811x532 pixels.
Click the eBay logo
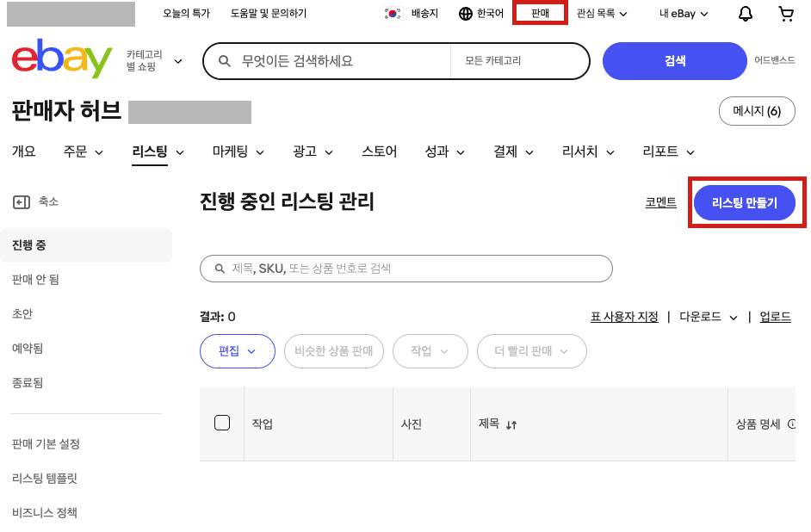[x=62, y=59]
